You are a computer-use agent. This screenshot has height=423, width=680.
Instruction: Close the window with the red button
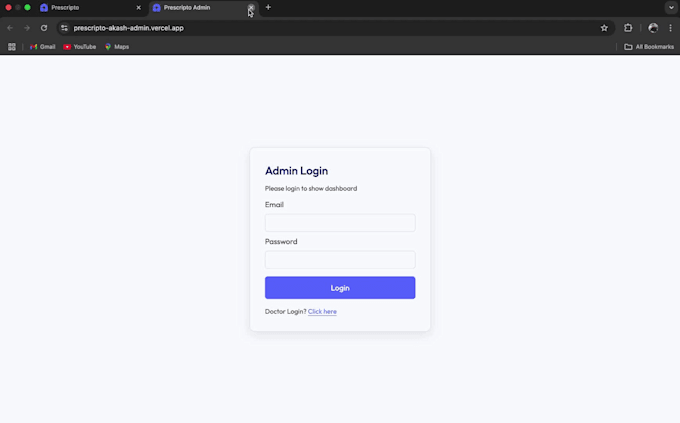tap(8, 7)
